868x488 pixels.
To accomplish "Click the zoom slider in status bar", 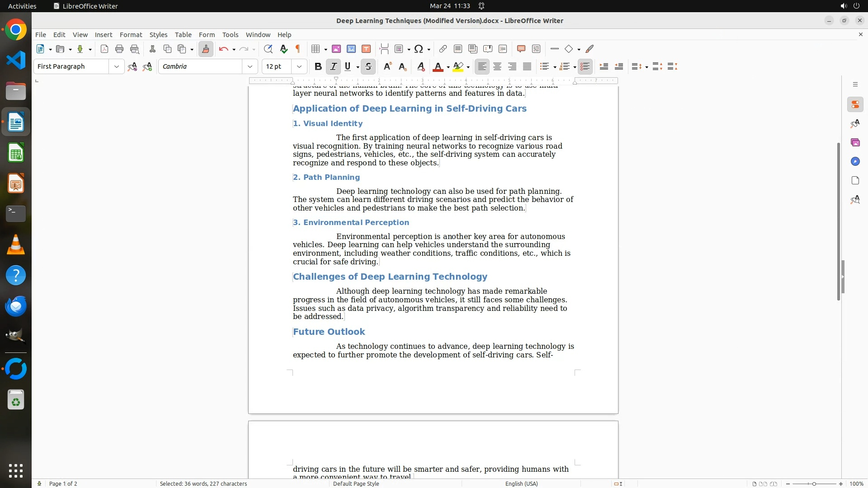I will coord(814,484).
